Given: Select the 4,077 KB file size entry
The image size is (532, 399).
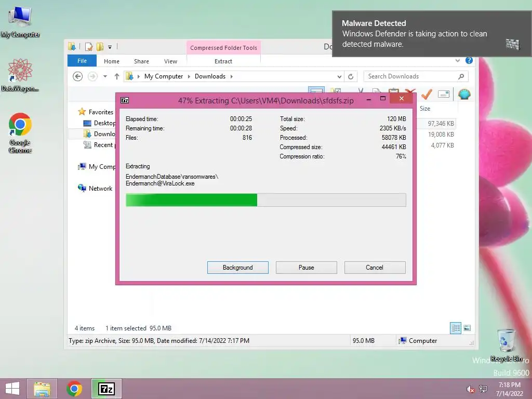Looking at the screenshot, I should [x=442, y=145].
